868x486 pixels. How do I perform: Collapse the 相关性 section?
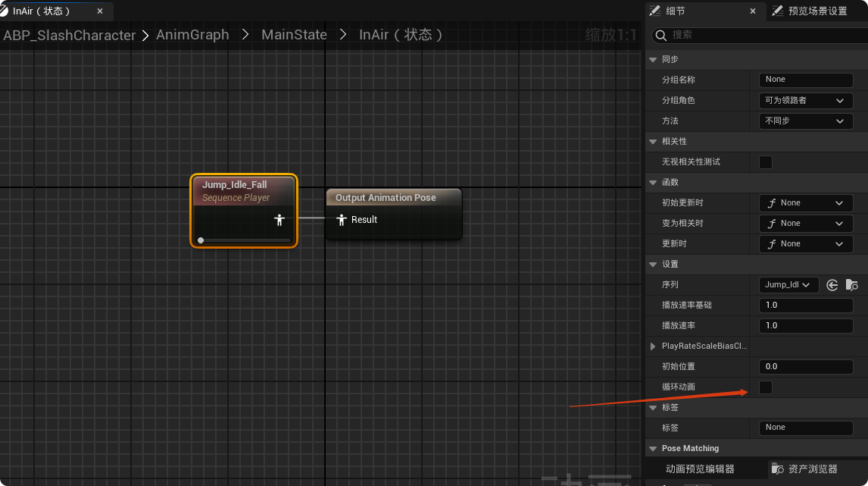click(653, 141)
